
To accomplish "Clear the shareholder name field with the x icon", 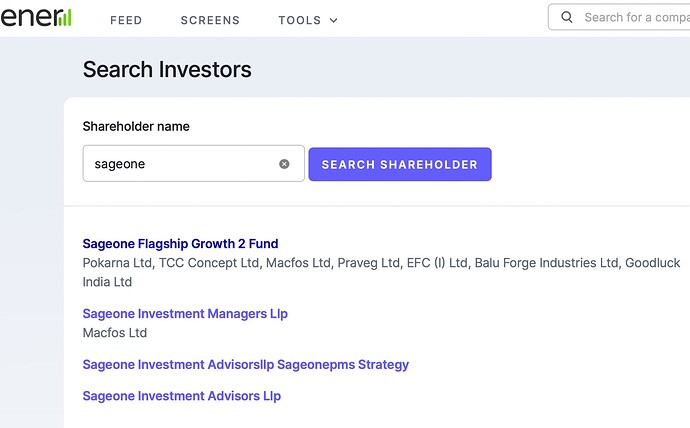I will tap(284, 164).
